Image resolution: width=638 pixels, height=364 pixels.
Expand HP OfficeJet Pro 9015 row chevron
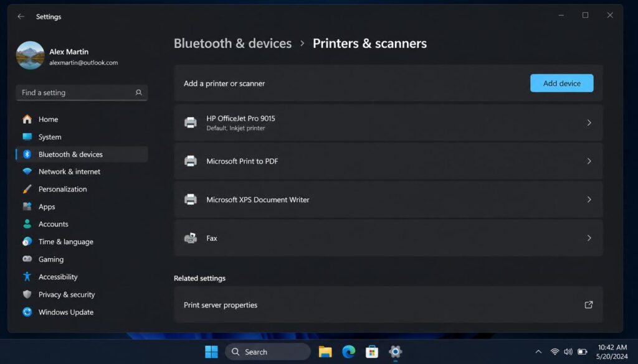click(589, 123)
